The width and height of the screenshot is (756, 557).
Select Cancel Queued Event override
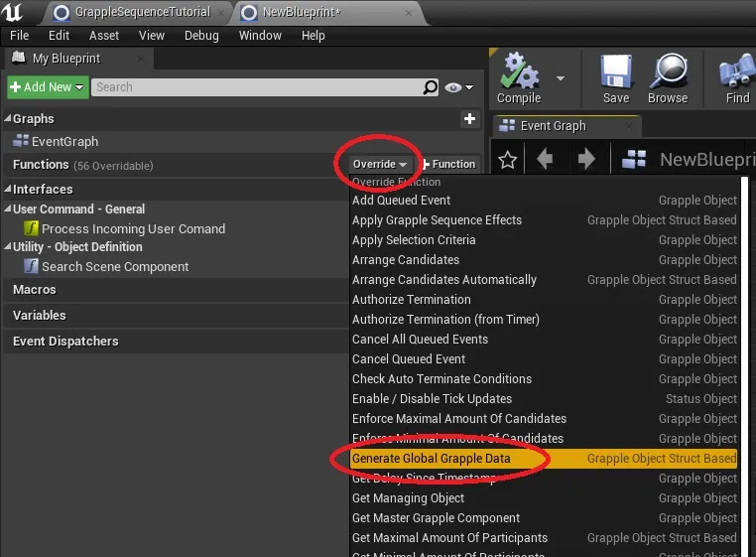(544, 358)
